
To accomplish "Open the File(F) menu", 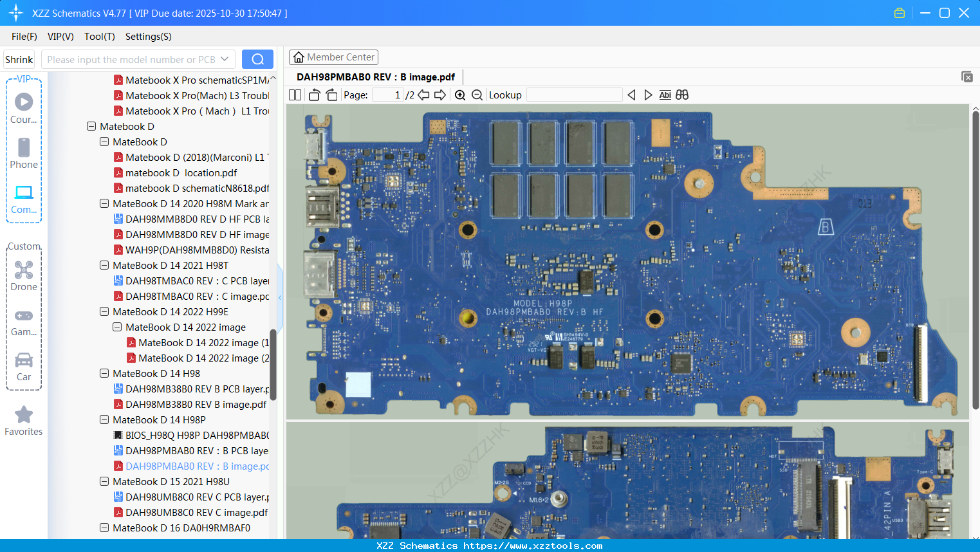I will click(24, 37).
